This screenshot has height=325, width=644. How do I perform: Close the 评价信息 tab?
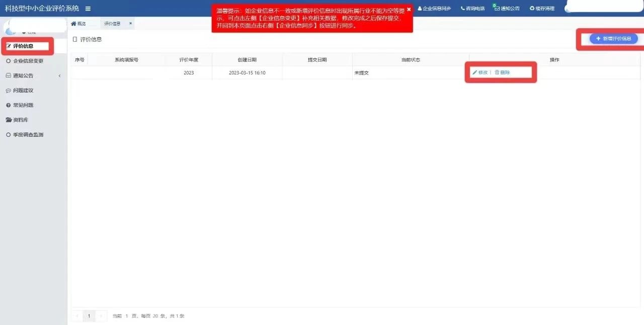coord(130,23)
